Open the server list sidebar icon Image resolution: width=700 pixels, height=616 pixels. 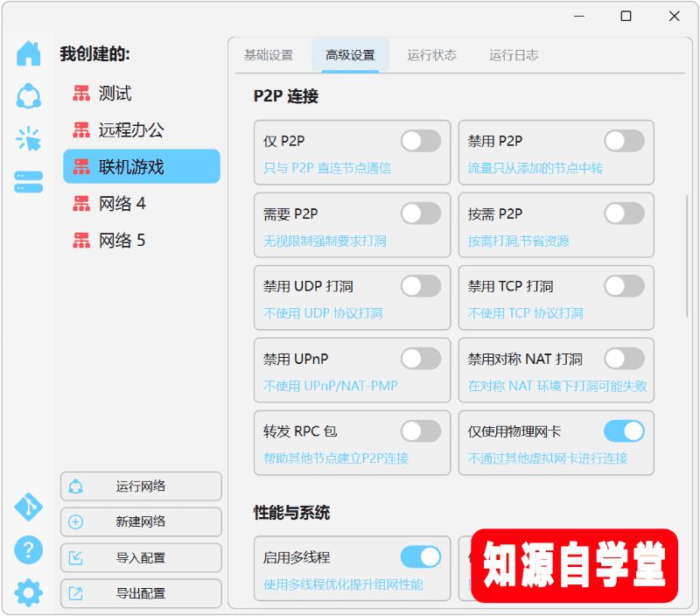point(29,182)
